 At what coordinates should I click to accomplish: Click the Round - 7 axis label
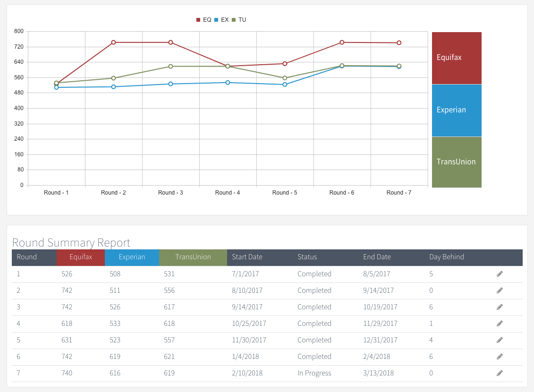399,193
